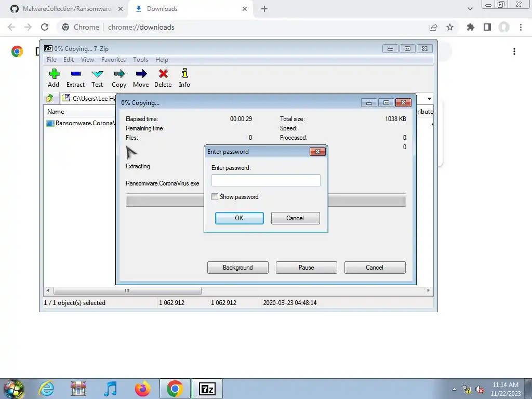532x399 pixels.
Task: Launch Internet Explorer from the taskbar
Action: tap(46, 389)
